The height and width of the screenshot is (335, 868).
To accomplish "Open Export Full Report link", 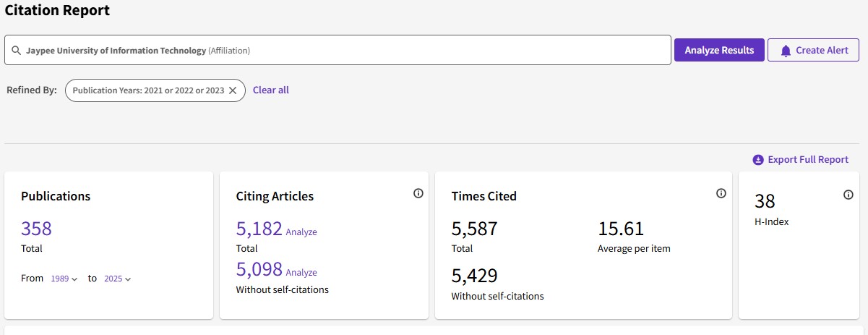I will coord(807,160).
